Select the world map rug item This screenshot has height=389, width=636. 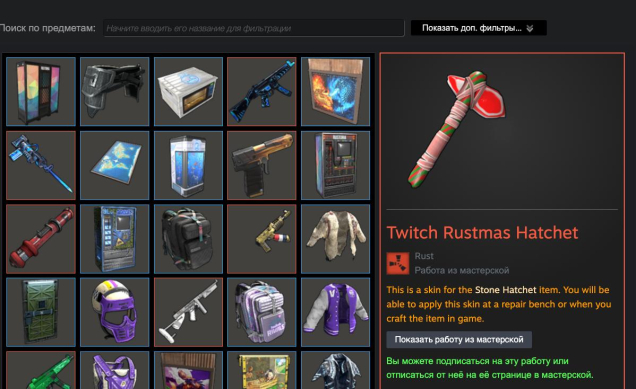point(115,165)
